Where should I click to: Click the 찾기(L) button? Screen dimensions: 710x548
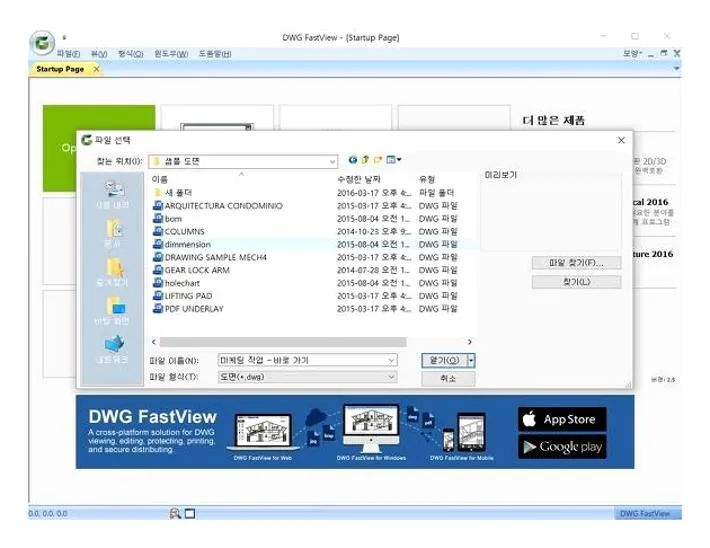(x=576, y=282)
